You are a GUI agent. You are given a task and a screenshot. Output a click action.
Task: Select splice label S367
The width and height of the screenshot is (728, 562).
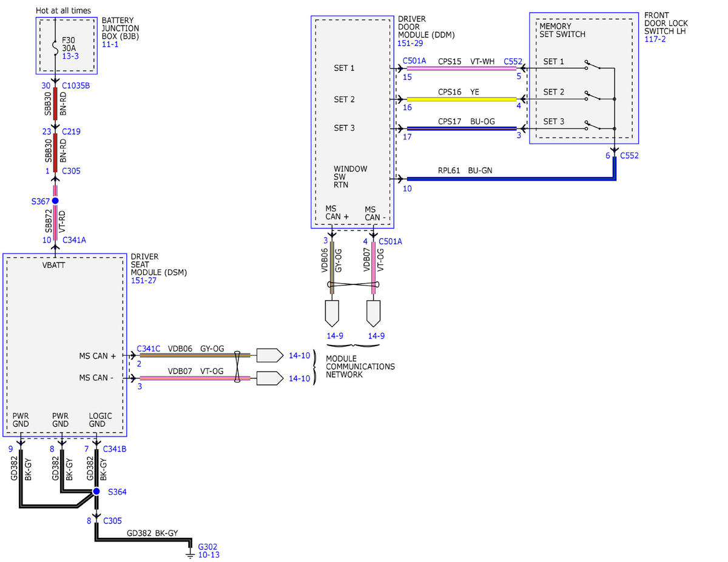click(x=41, y=201)
